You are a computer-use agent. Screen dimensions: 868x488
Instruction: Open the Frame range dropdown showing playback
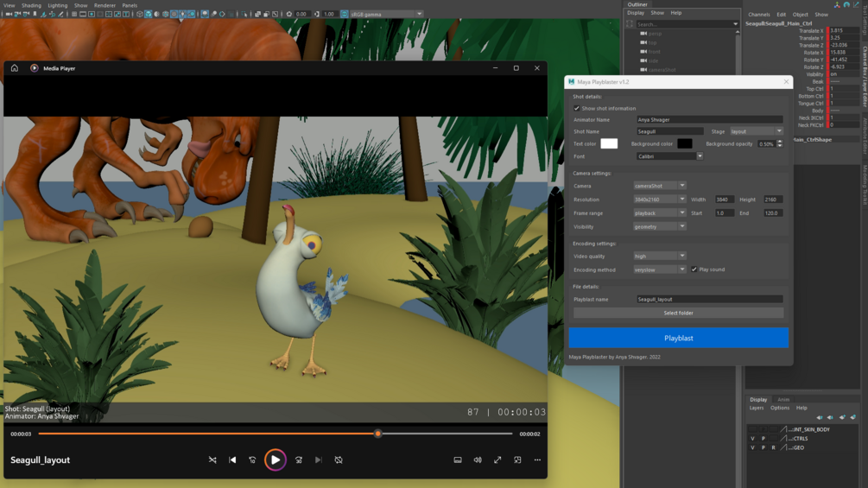(660, 213)
